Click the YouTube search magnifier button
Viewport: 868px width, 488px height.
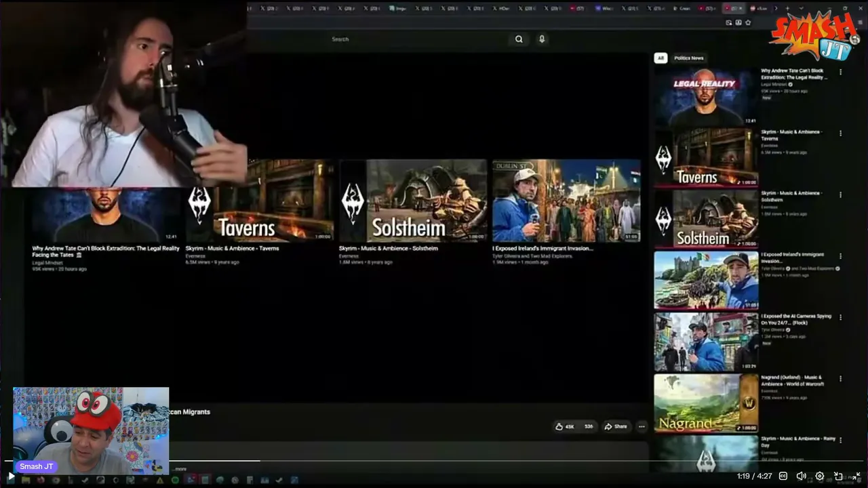519,39
